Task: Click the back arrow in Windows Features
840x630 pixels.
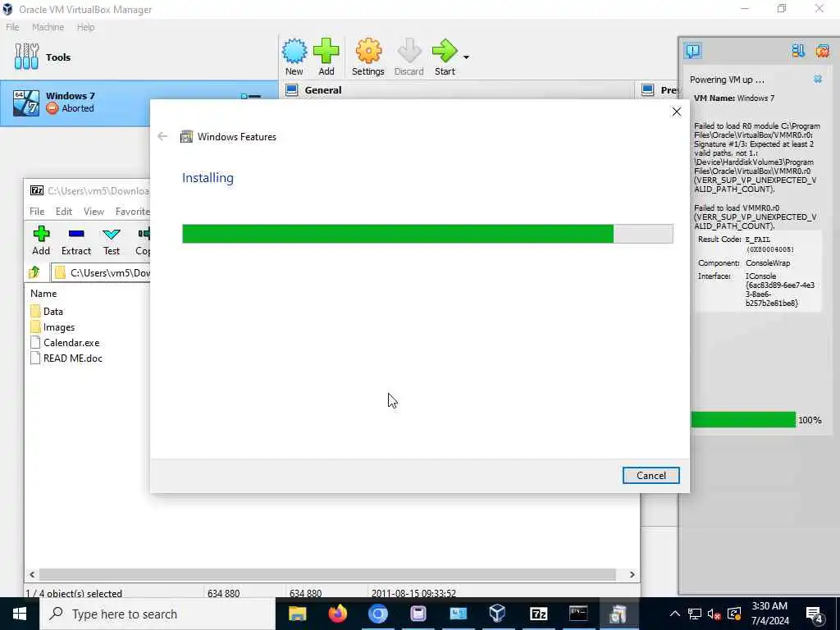Action: coord(162,137)
